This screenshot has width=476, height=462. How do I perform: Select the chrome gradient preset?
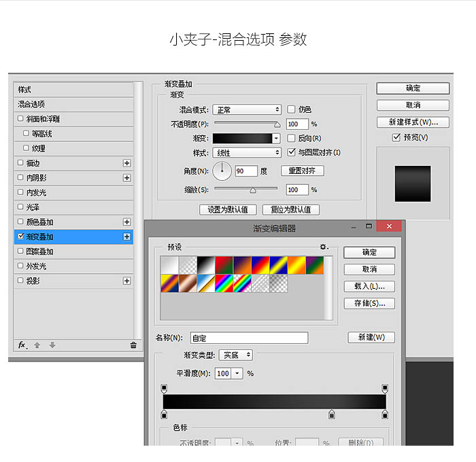(x=206, y=283)
